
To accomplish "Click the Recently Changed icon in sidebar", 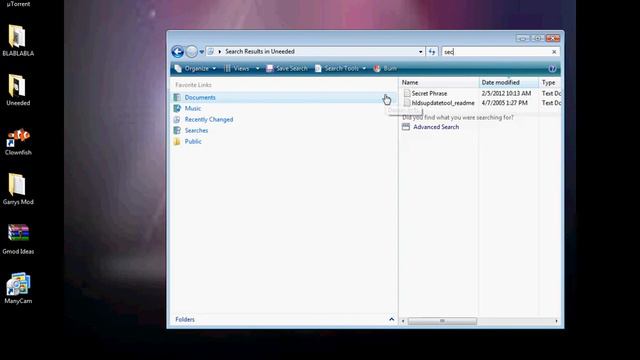I will [177, 119].
